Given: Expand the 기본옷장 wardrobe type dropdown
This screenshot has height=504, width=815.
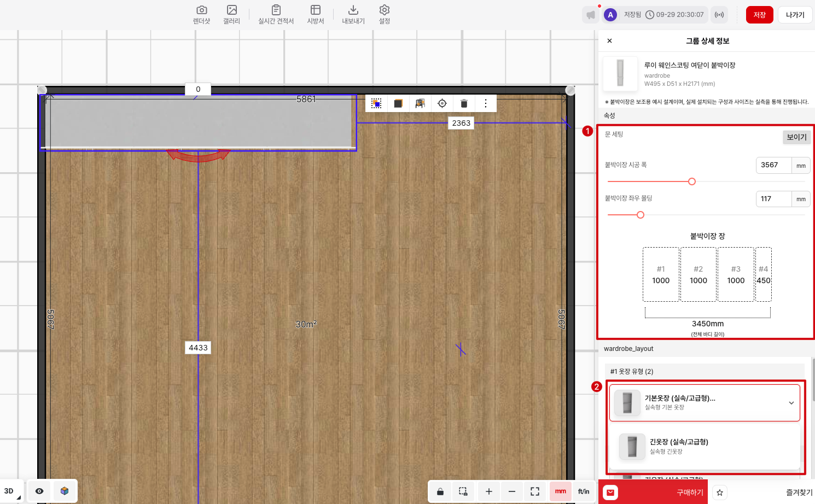Looking at the screenshot, I should coord(791,403).
